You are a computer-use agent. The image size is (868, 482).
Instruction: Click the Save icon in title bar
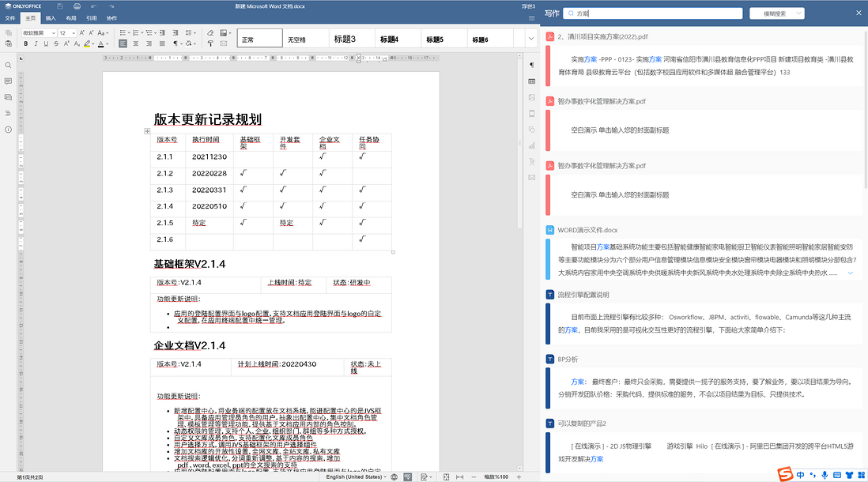click(x=60, y=6)
